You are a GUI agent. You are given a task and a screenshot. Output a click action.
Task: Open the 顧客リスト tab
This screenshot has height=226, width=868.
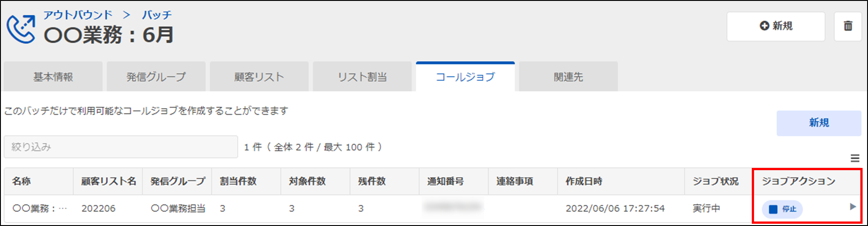(x=259, y=77)
